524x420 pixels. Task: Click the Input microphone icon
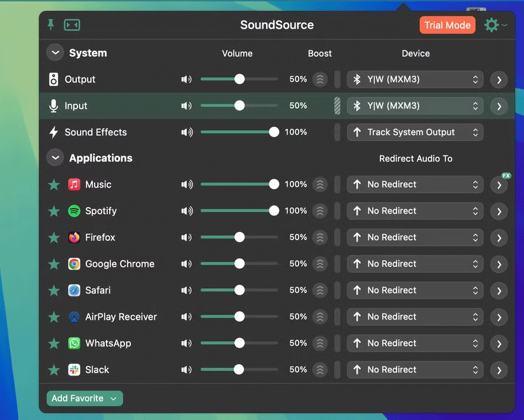53,105
